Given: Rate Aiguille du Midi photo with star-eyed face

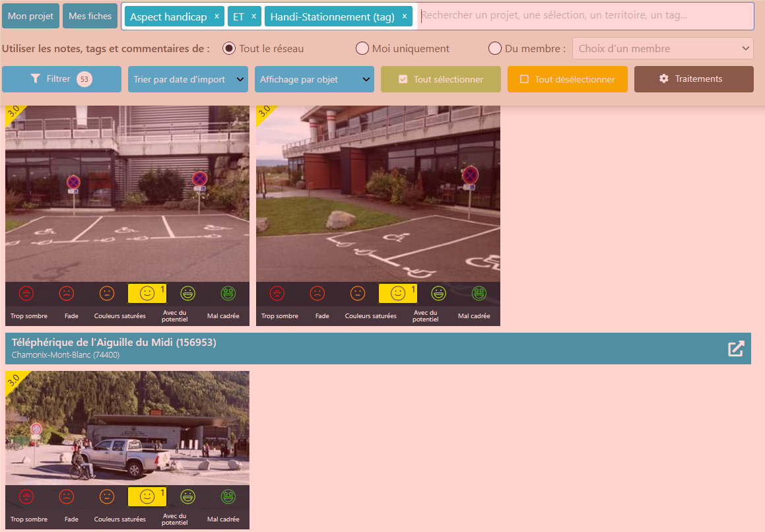Looking at the screenshot, I should click(228, 497).
